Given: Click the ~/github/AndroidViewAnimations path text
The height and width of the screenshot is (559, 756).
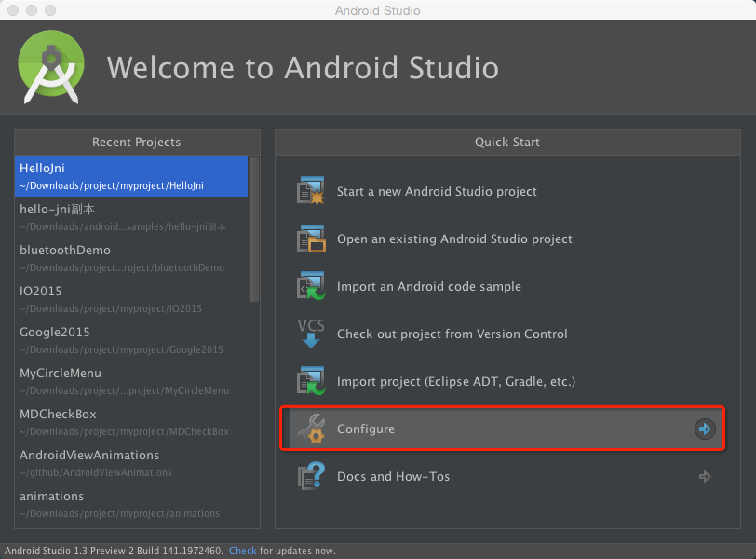Looking at the screenshot, I should click(x=96, y=472).
